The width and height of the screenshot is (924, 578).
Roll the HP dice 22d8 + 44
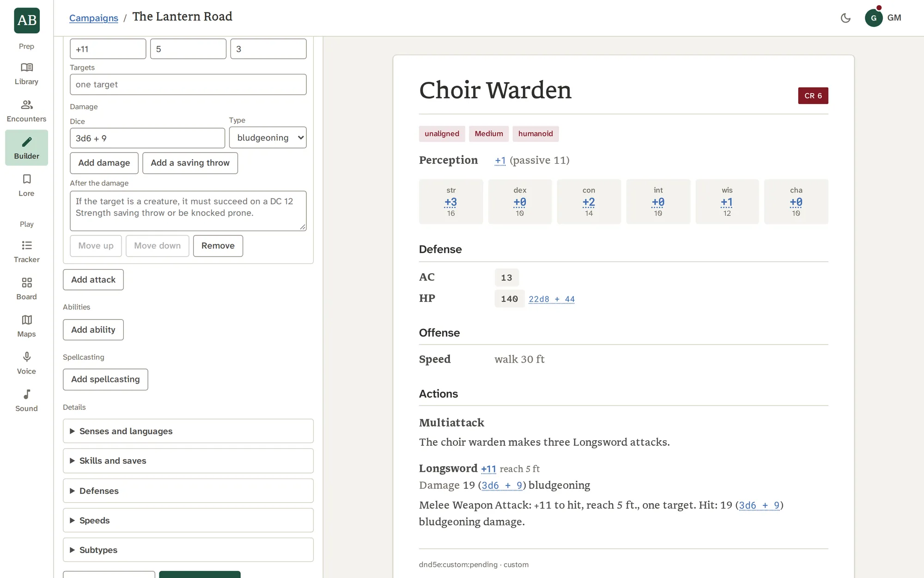552,299
